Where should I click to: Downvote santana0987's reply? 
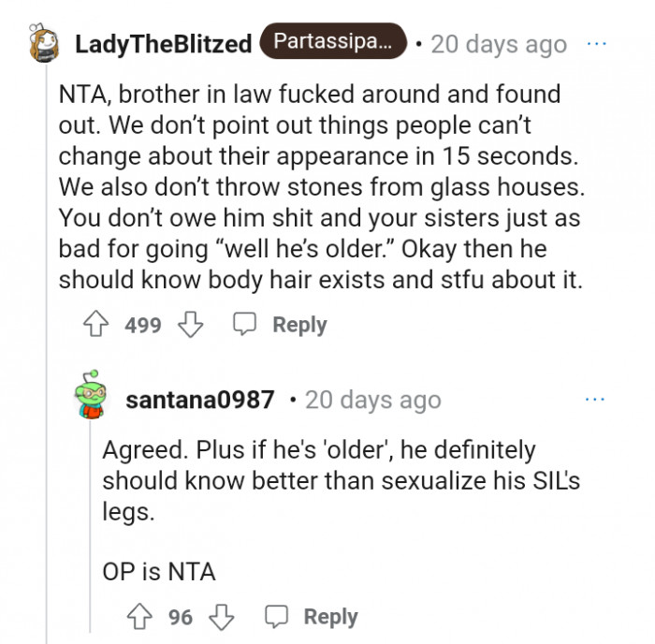click(x=223, y=617)
